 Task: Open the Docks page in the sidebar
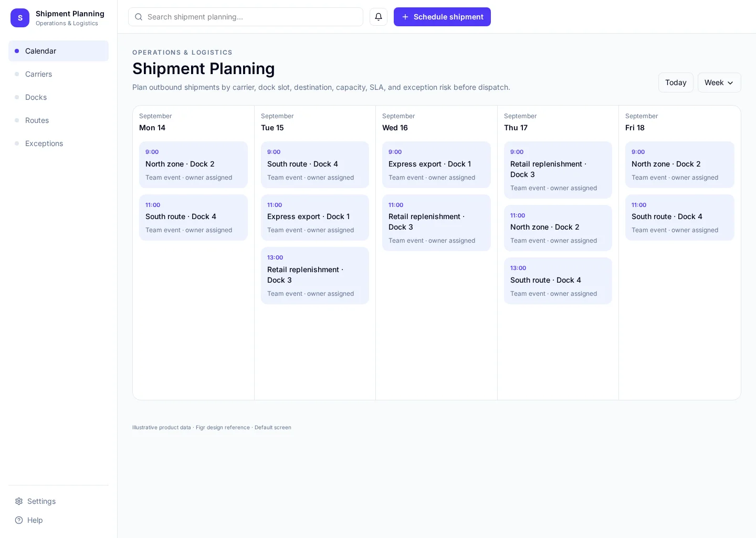pos(58,97)
